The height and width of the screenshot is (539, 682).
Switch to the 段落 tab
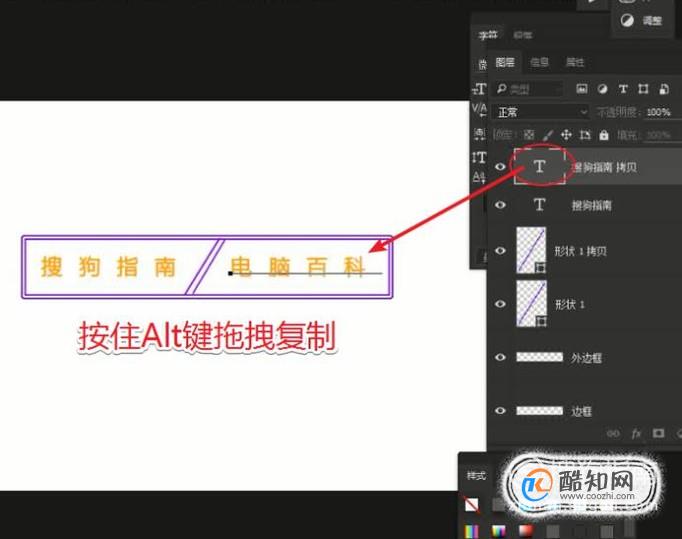(x=523, y=35)
